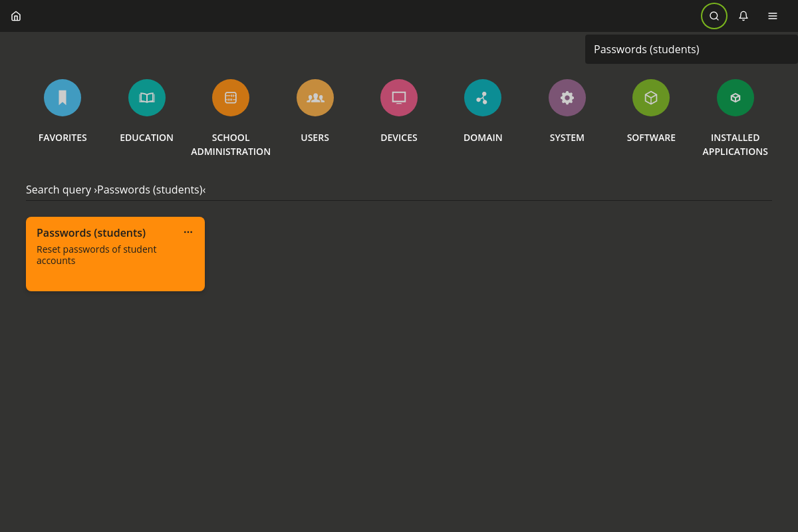Open the notifications bell
Screen dimensions: 798x532
coord(743,16)
